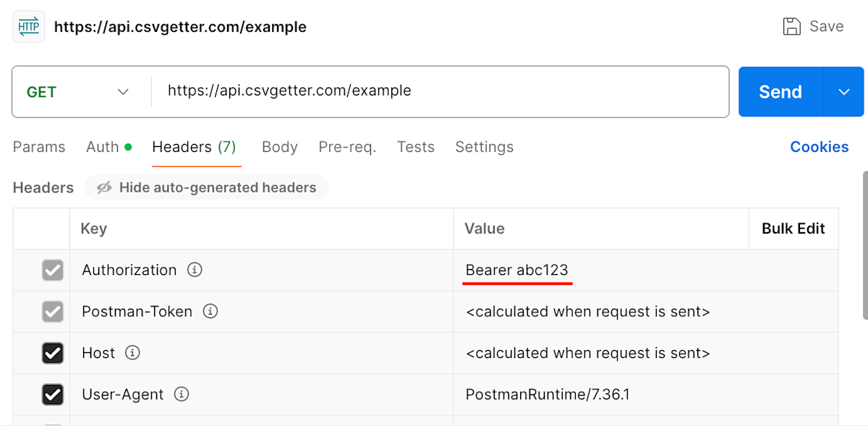This screenshot has width=868, height=426.
Task: Open the Tests tab
Action: point(416,147)
